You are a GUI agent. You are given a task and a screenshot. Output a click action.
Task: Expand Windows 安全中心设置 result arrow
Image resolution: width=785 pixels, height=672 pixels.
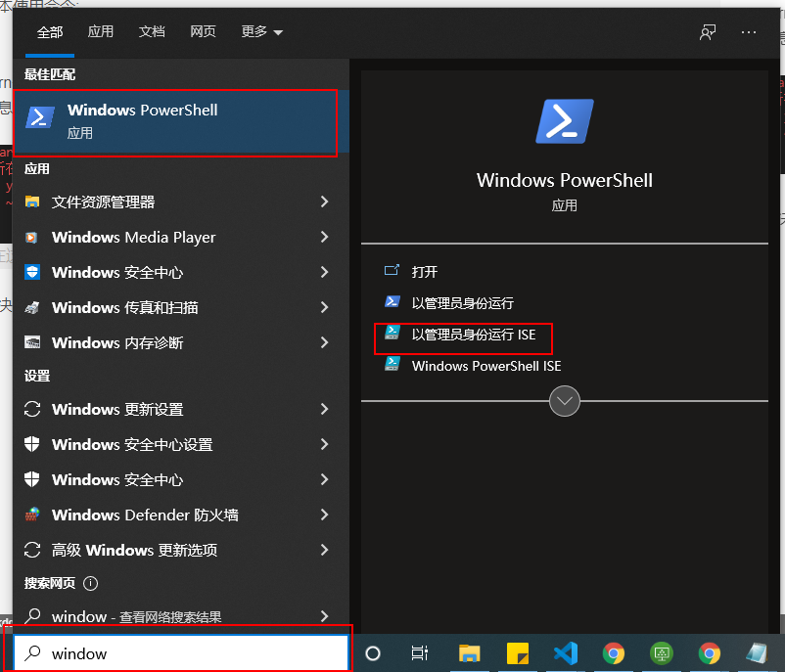pos(324,444)
